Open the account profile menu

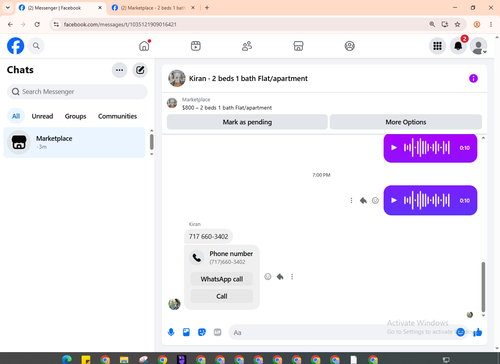(x=479, y=46)
